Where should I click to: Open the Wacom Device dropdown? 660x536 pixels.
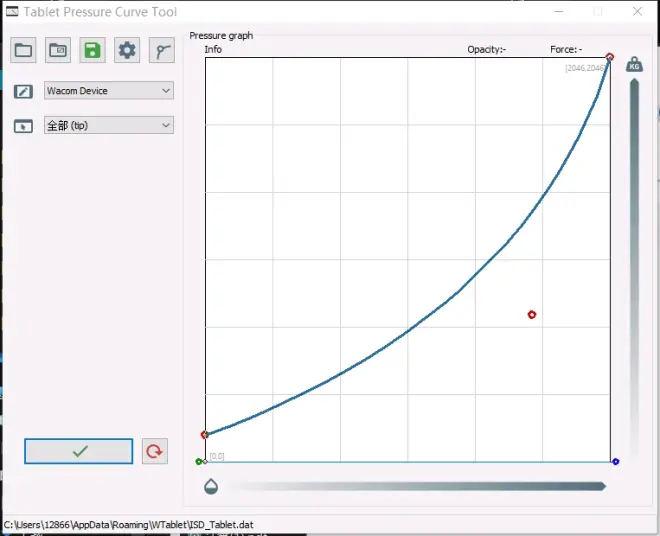(x=109, y=91)
